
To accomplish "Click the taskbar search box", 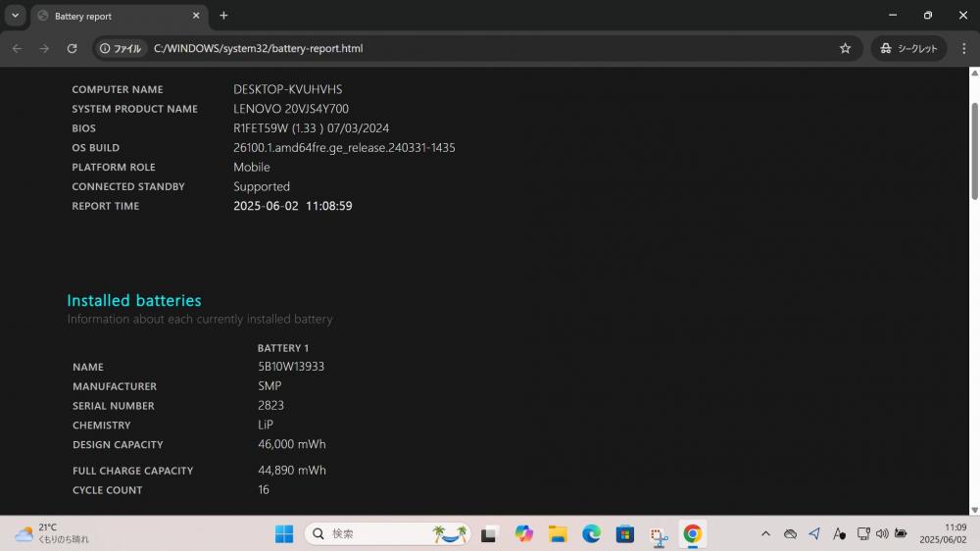I will [x=387, y=533].
